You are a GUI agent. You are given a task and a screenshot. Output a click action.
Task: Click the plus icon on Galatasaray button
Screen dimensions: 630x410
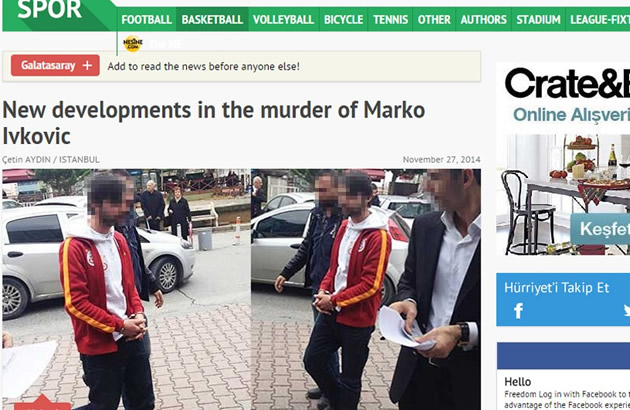click(x=87, y=66)
